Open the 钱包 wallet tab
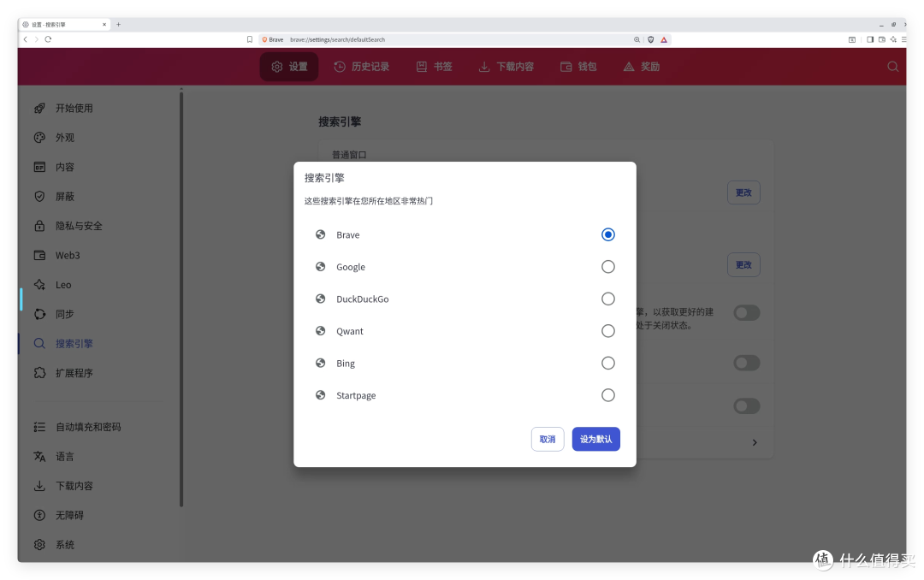This screenshot has height=580, width=924. click(578, 67)
